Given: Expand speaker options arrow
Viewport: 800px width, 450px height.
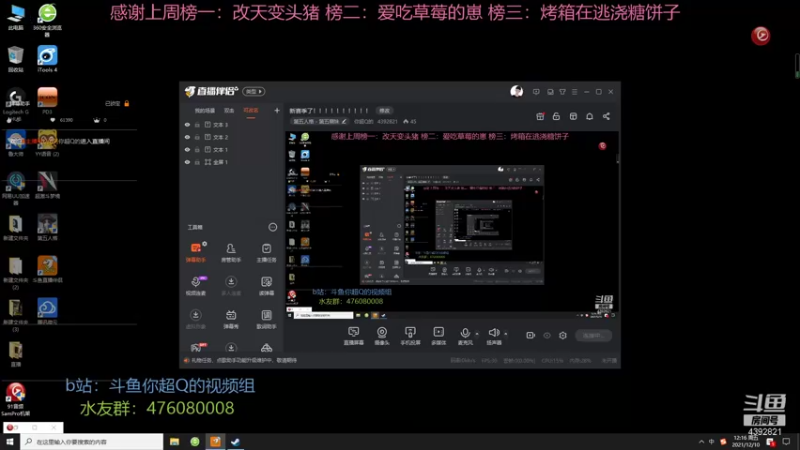Looking at the screenshot, I should (x=506, y=334).
